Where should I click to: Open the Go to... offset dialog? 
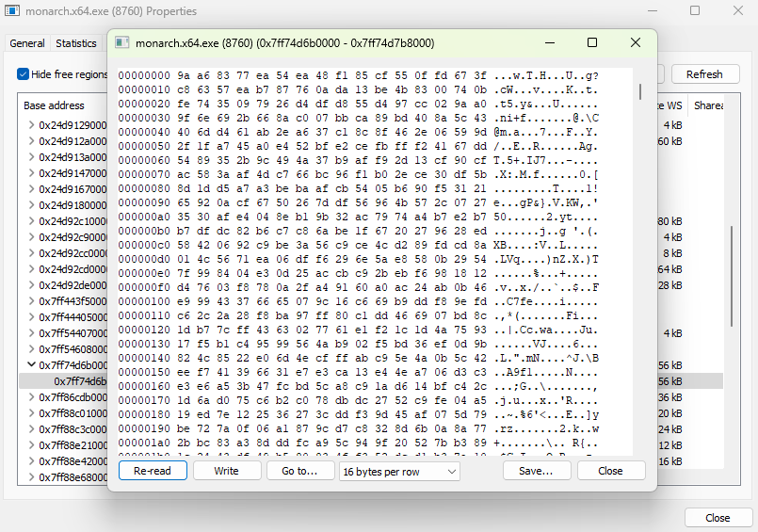click(299, 471)
